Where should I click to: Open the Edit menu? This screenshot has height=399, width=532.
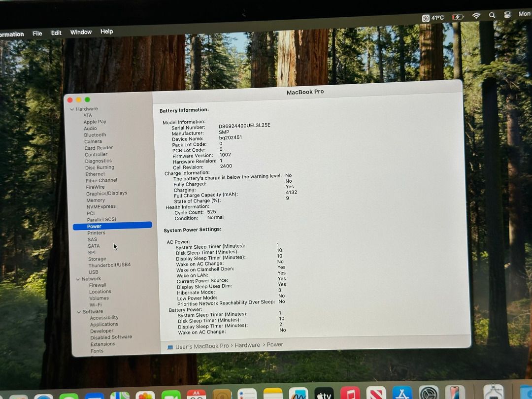tap(56, 33)
